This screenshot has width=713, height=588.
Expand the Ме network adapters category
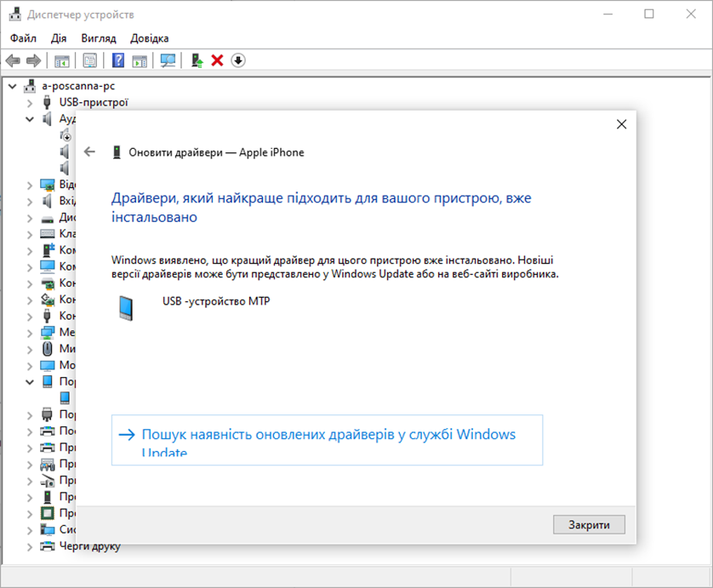[30, 334]
